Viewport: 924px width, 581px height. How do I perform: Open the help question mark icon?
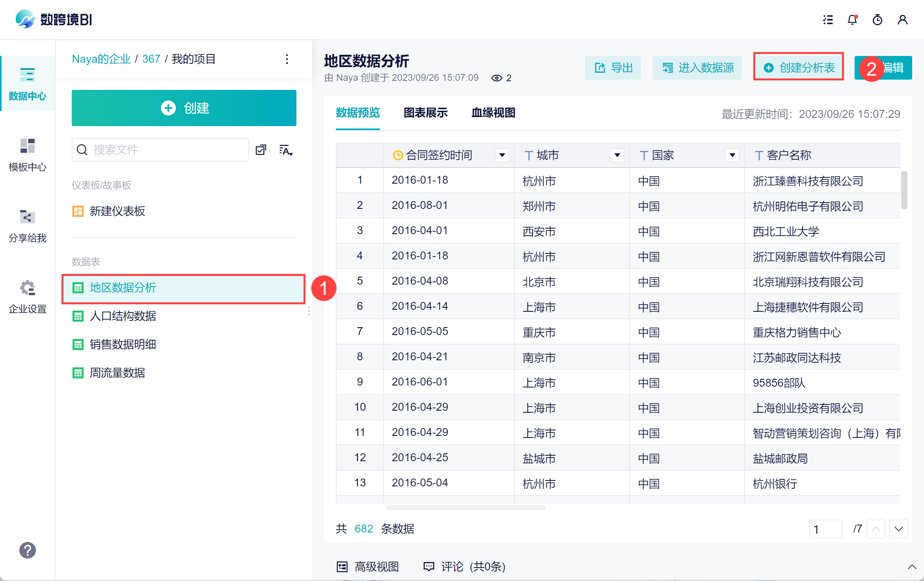28,550
